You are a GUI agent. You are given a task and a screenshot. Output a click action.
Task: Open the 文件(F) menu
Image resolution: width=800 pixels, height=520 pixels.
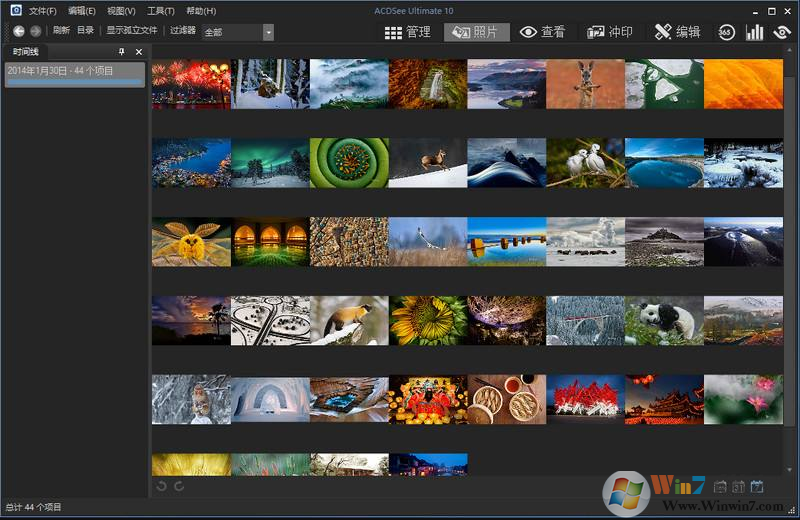(x=43, y=11)
